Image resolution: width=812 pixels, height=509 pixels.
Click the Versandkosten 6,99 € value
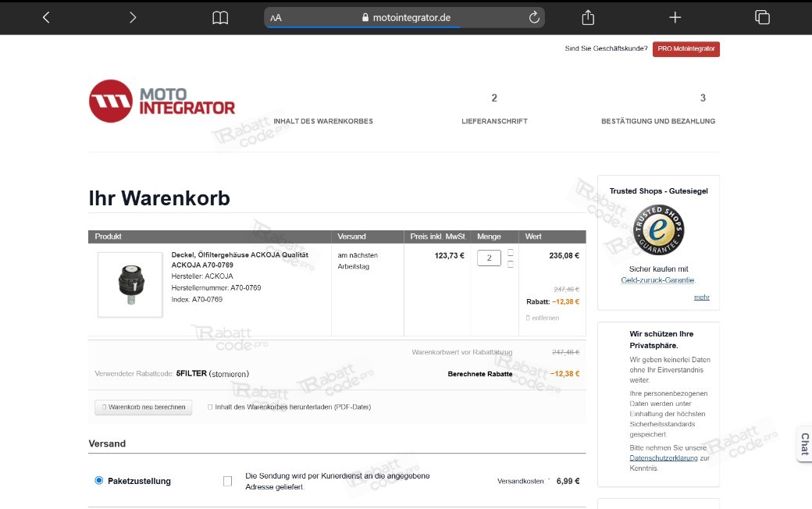click(x=568, y=481)
